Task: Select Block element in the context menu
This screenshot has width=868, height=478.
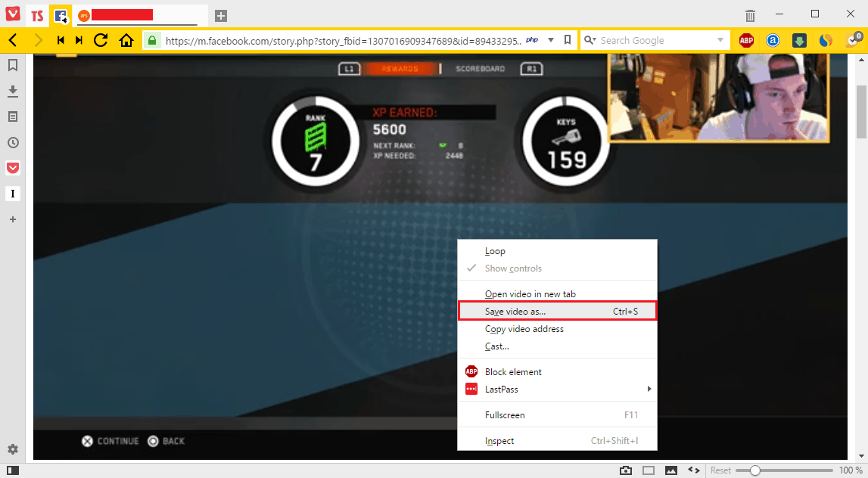Action: [x=558, y=372]
